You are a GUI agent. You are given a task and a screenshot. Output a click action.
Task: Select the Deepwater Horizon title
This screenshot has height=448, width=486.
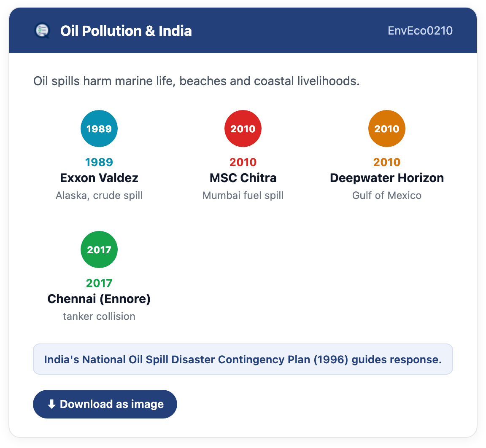pyautogui.click(x=387, y=178)
